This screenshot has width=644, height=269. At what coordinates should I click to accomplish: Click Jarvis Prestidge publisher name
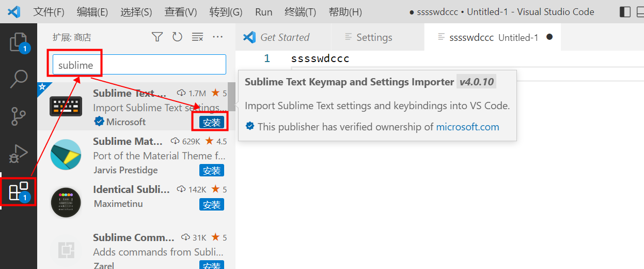coord(125,170)
